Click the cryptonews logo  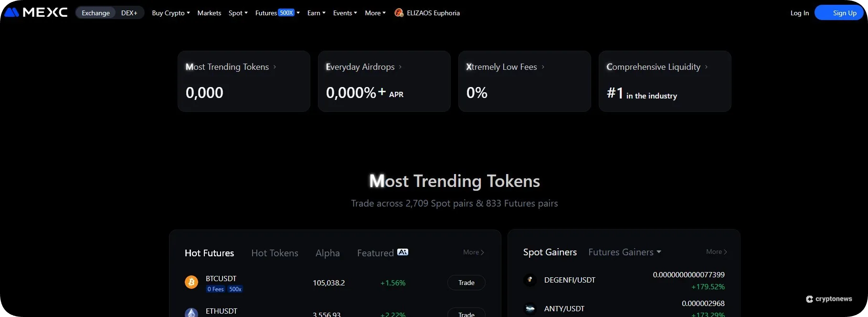[x=829, y=298]
